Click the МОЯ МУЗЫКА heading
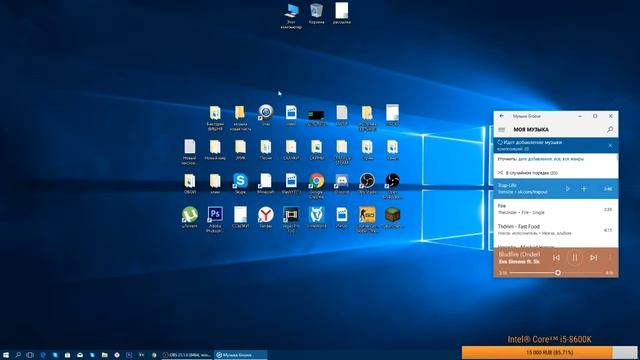The image size is (640, 360). 531,129
